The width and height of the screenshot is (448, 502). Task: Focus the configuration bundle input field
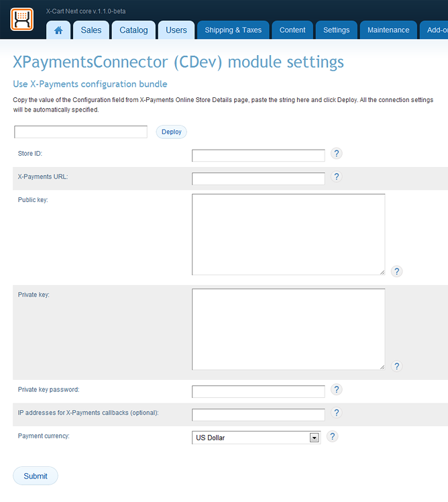(80, 132)
